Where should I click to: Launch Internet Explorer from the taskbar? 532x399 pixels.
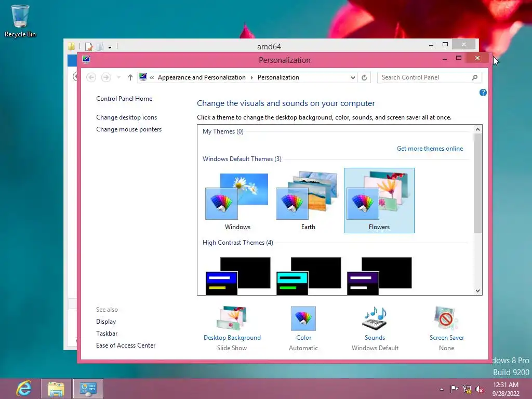point(24,389)
